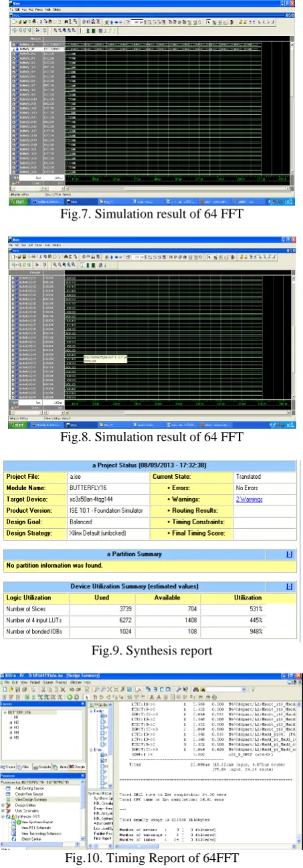Select Create New Source in the Processes pane
Image resolution: width=303 pixels, height=868 pixels.
[29, 794]
